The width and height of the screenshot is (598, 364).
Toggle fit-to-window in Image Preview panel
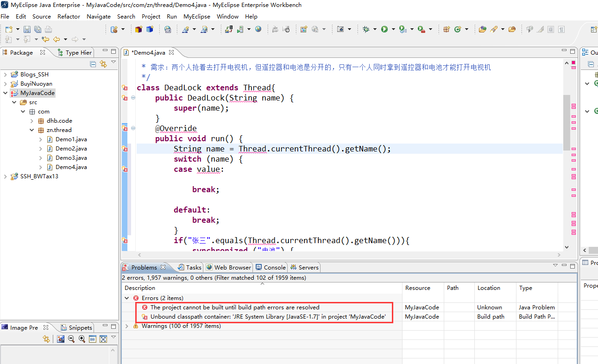103,339
